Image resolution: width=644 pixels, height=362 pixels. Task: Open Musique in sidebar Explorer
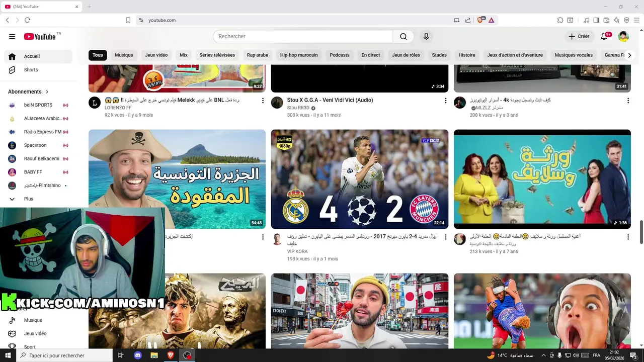[x=38, y=320]
